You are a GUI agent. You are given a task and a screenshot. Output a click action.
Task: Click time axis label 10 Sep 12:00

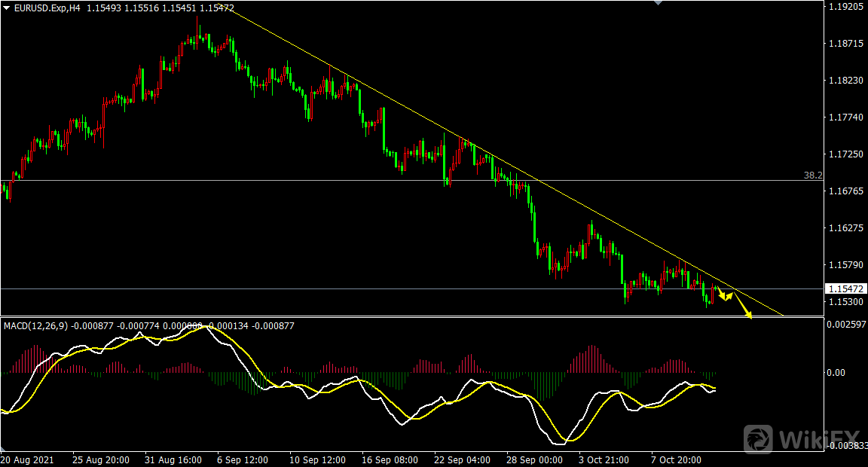tap(318, 459)
